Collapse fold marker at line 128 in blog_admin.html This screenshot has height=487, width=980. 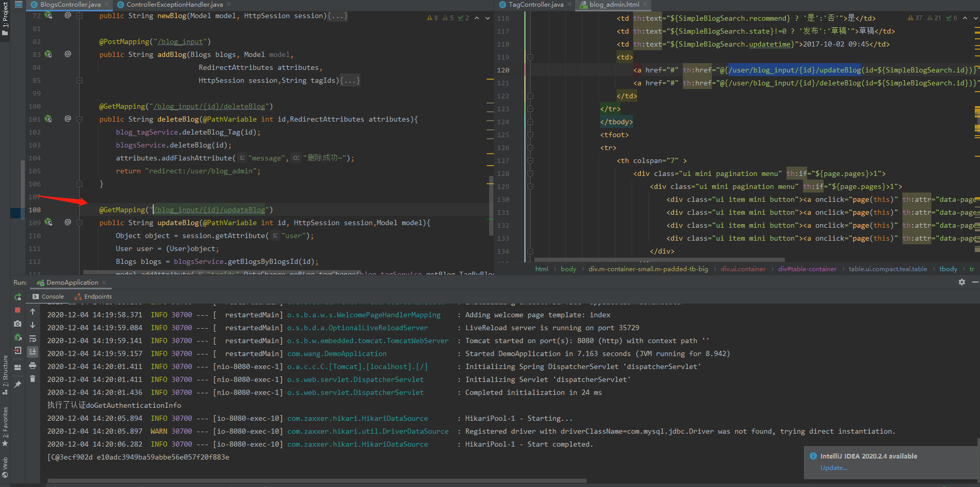click(x=530, y=173)
